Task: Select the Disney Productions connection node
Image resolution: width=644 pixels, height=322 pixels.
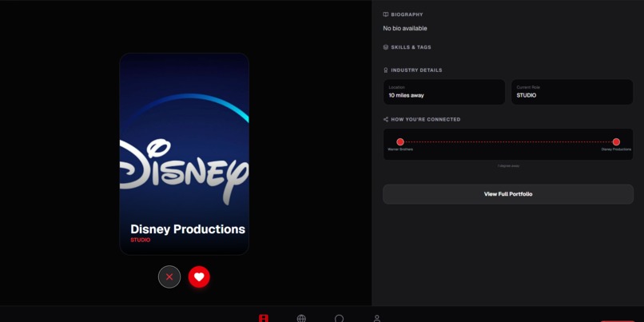Action: click(x=616, y=141)
